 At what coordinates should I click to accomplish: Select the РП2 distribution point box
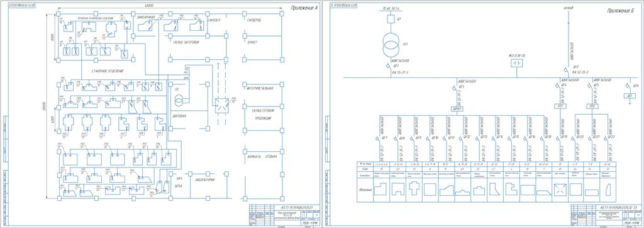tap(592, 106)
